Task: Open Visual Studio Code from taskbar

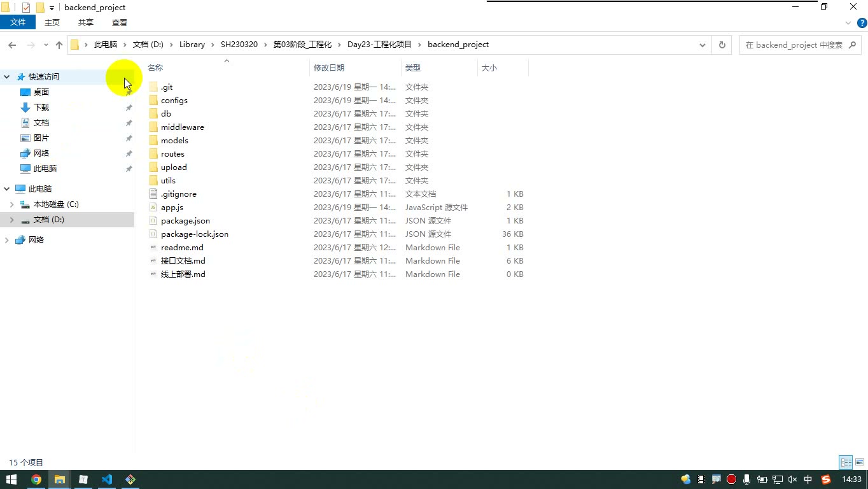Action: click(107, 479)
